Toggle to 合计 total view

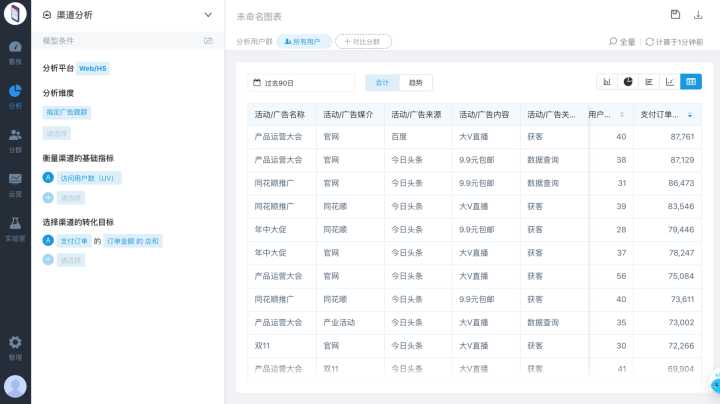pyautogui.click(x=382, y=83)
